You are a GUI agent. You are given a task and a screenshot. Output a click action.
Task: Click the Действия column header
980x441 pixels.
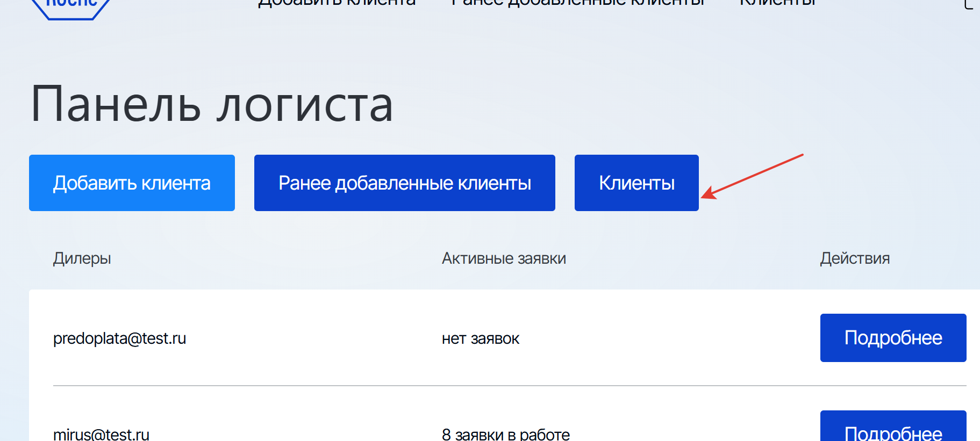855,258
